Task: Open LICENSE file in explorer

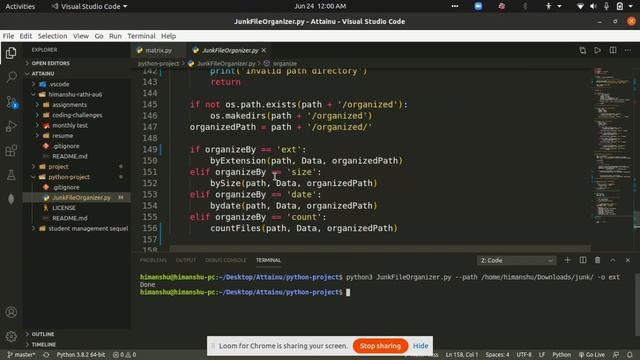Action: click(64, 208)
